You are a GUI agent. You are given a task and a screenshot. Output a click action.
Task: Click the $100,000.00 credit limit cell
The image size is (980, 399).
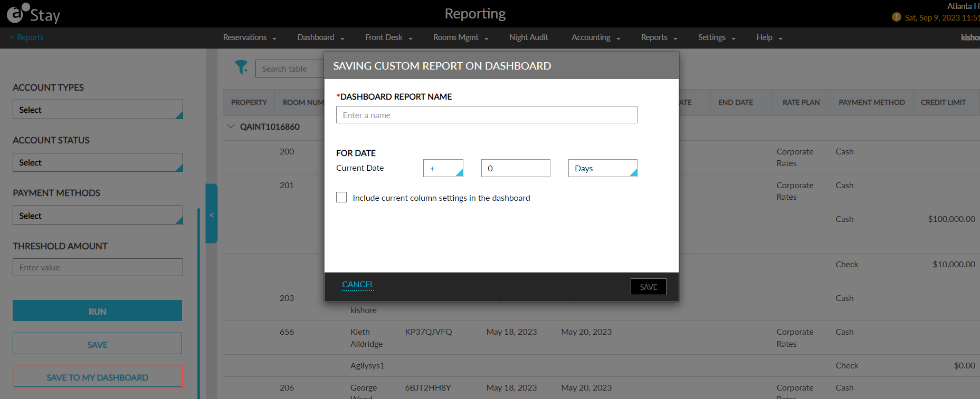(951, 219)
